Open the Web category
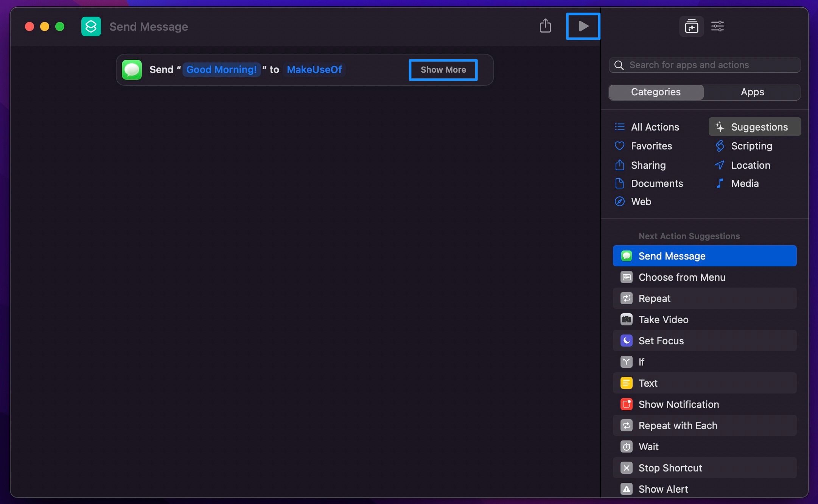Screen dimensions: 818x504 coord(641,202)
